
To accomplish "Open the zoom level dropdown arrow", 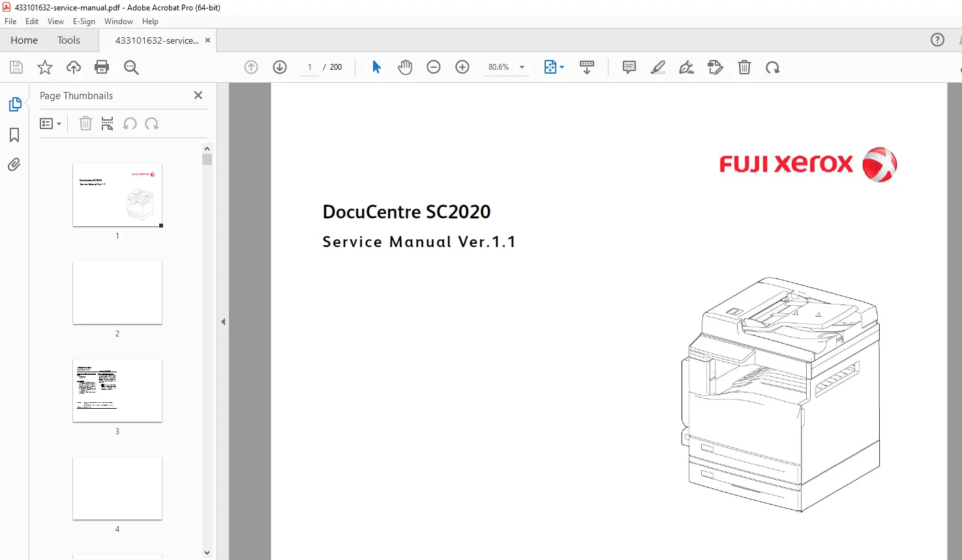I will click(522, 67).
